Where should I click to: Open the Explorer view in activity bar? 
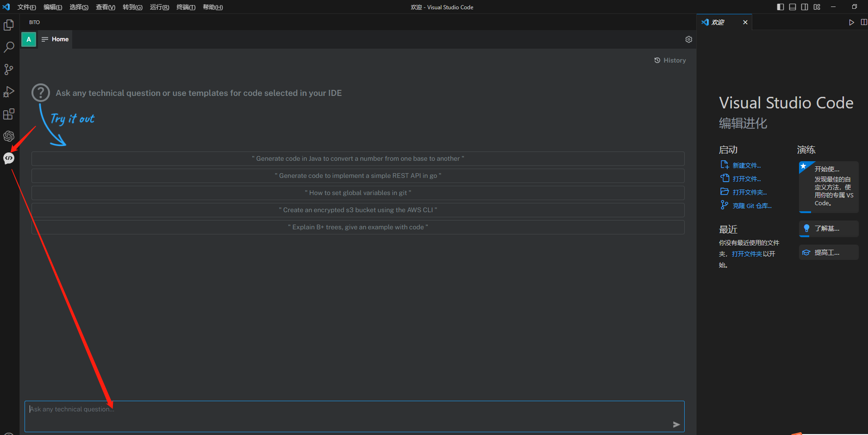(x=9, y=25)
